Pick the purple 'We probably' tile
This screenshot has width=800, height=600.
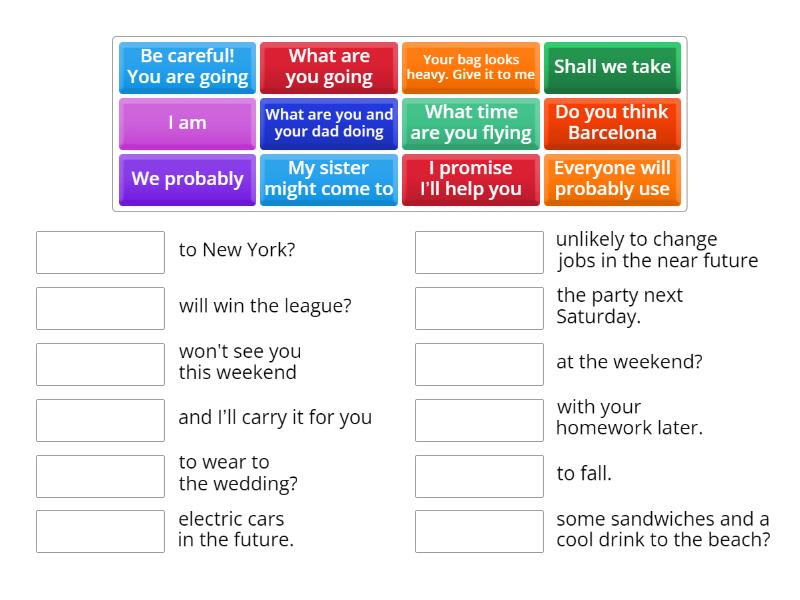(187, 179)
